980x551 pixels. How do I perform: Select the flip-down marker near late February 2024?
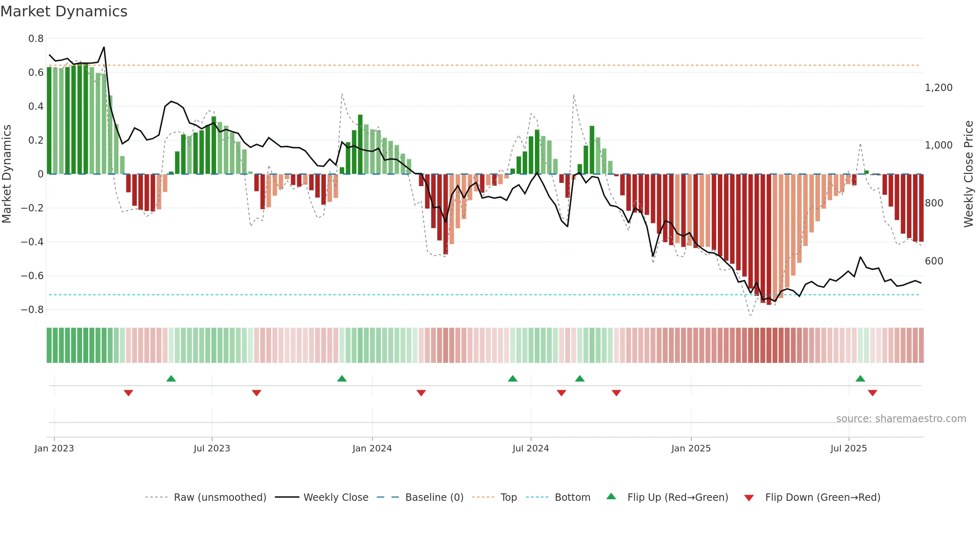[421, 393]
